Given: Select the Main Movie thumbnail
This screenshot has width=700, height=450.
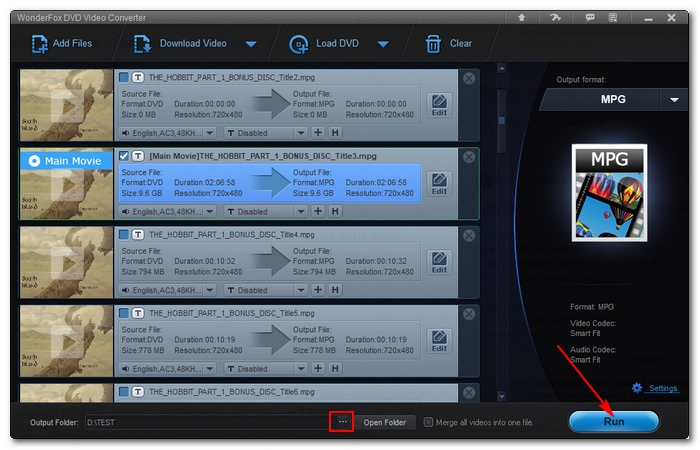Looking at the screenshot, I should point(67,184).
